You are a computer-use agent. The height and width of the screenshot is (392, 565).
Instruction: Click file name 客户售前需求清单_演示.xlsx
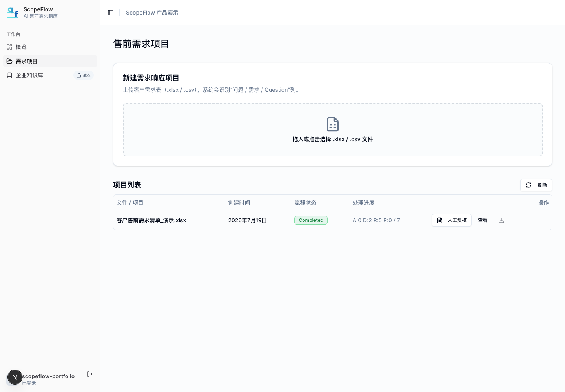pos(151,220)
